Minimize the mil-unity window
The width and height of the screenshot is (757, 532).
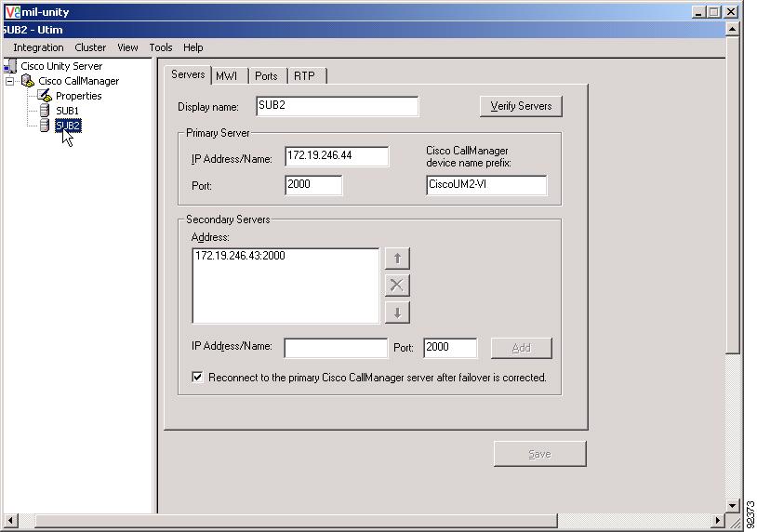(697, 12)
